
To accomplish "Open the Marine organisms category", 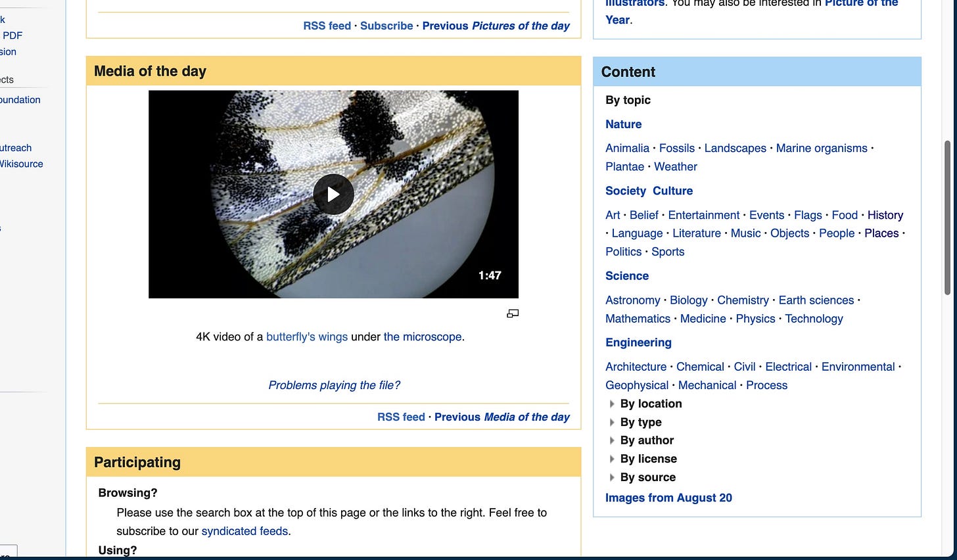I will tap(822, 149).
